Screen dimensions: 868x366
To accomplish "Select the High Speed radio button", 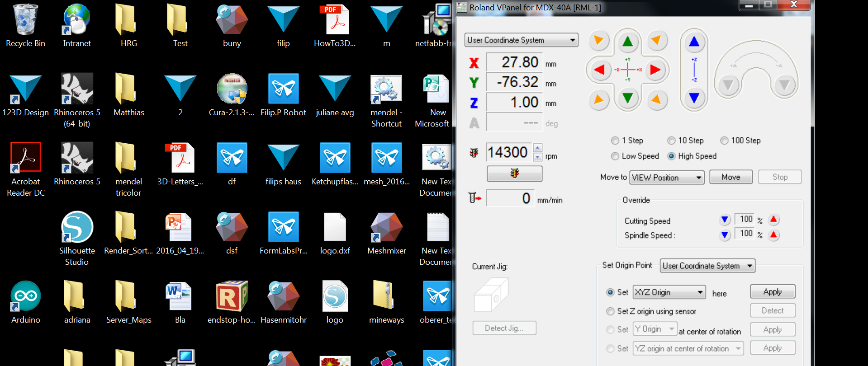I will [x=671, y=156].
